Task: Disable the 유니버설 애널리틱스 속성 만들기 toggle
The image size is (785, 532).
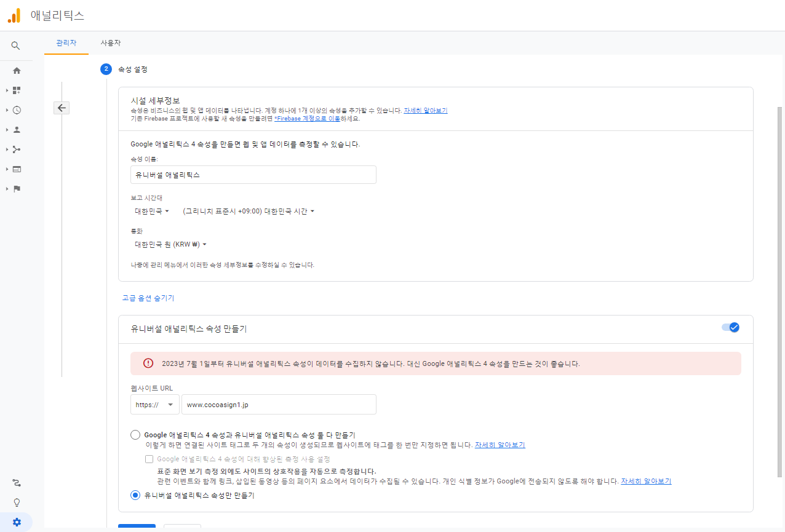Action: [x=730, y=327]
